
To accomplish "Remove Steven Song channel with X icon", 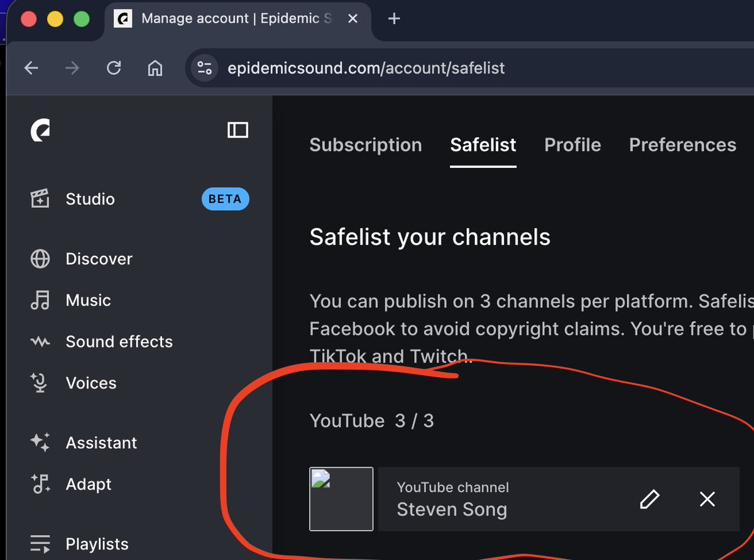I will point(708,499).
